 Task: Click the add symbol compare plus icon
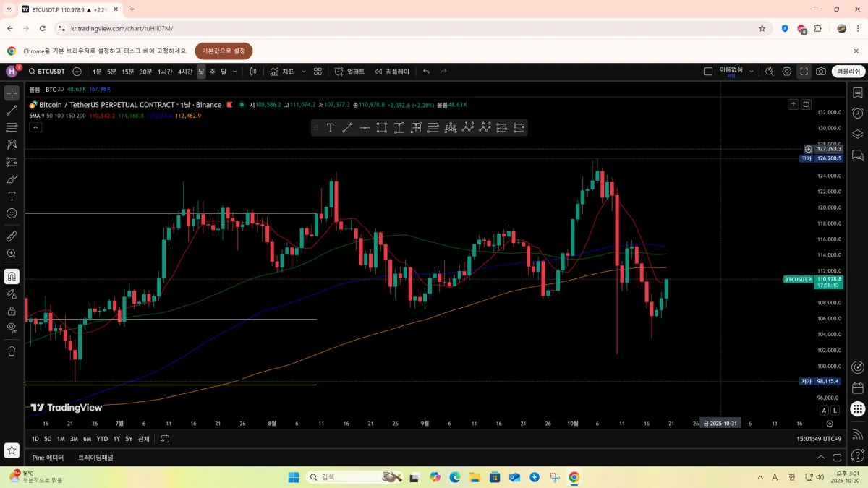click(77, 72)
